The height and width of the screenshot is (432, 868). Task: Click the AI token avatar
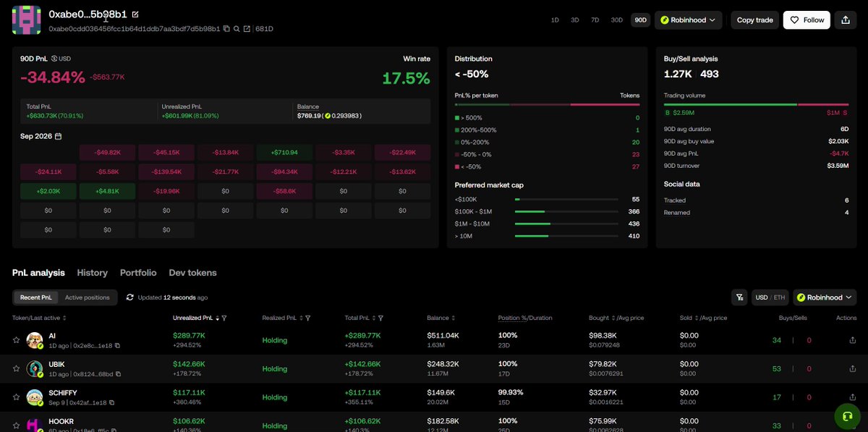click(x=35, y=340)
